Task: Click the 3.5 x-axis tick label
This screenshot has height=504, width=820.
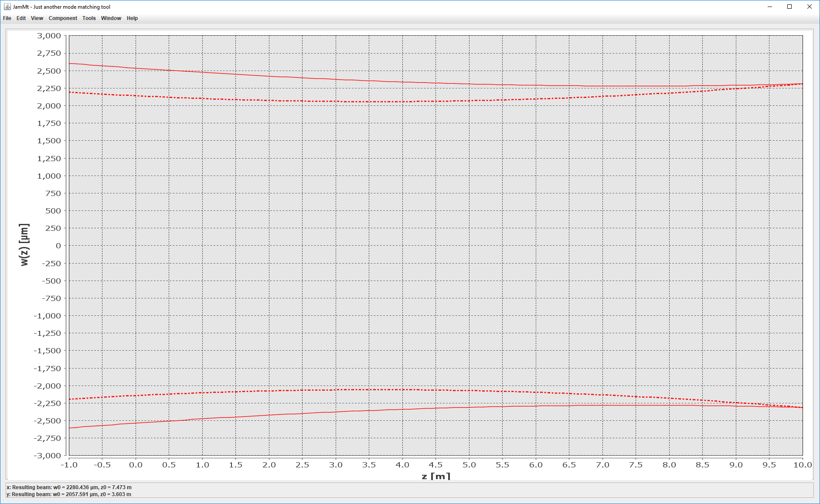Action: tap(369, 465)
